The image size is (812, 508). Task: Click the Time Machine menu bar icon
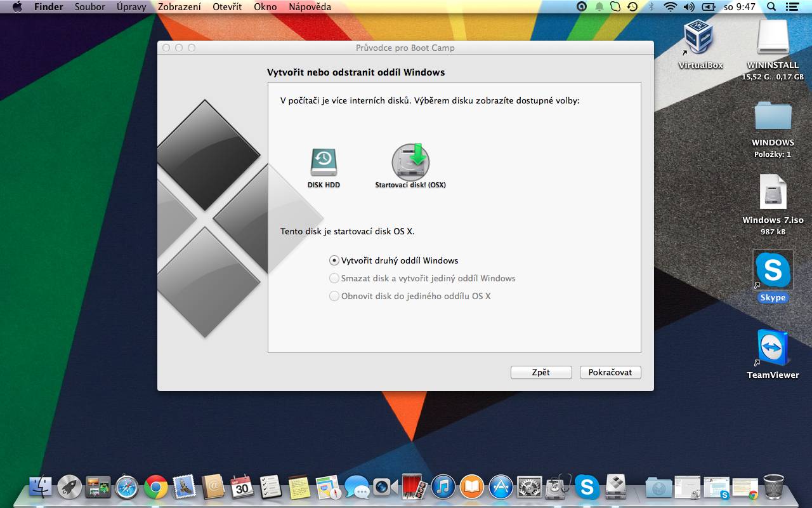tap(632, 7)
